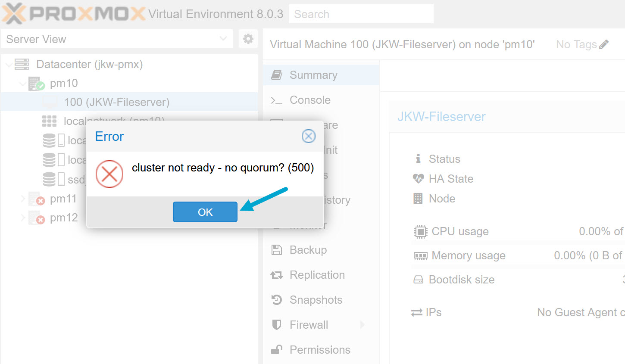This screenshot has width=625, height=364.
Task: Click in the Search field
Action: [x=361, y=14]
